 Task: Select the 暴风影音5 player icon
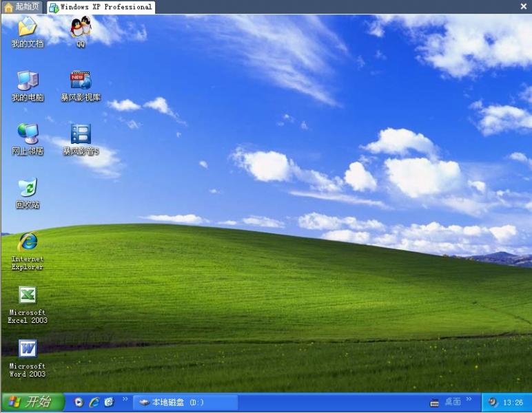point(81,136)
